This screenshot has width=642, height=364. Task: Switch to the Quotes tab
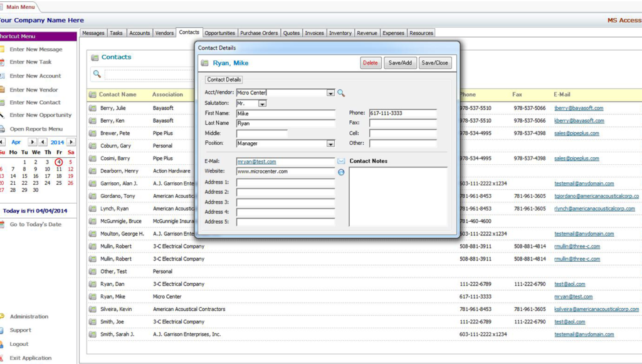point(292,33)
